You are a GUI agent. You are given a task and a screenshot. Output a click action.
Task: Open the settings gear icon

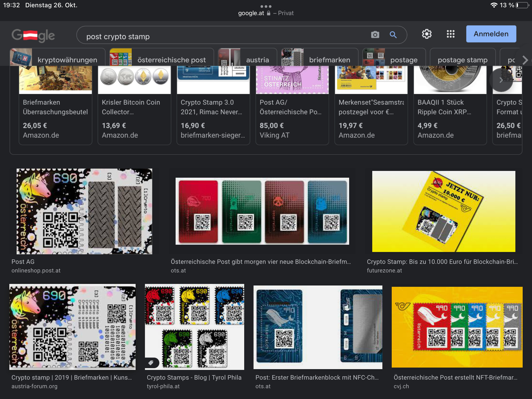tap(427, 34)
